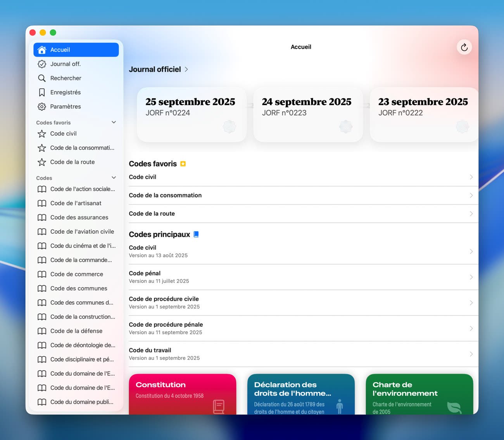The height and width of the screenshot is (440, 504).
Task: Select Code disciplinaire et pé... in sidebar
Action: (x=76, y=359)
